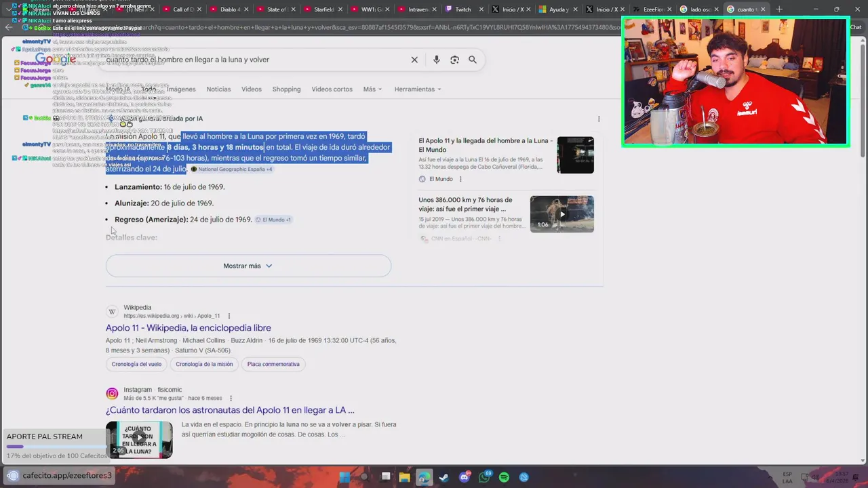Open Google Lens image search icon
This screenshot has height=488, width=868.
pos(454,60)
